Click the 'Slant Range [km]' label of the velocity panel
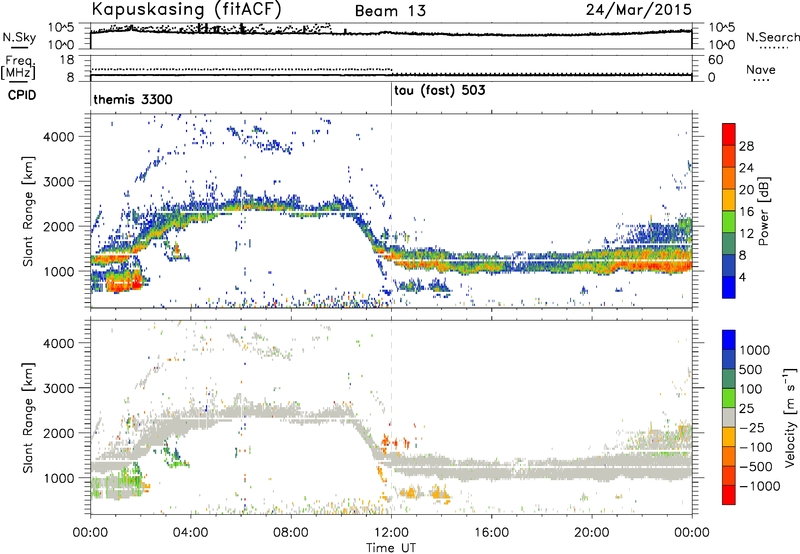 tap(28, 418)
